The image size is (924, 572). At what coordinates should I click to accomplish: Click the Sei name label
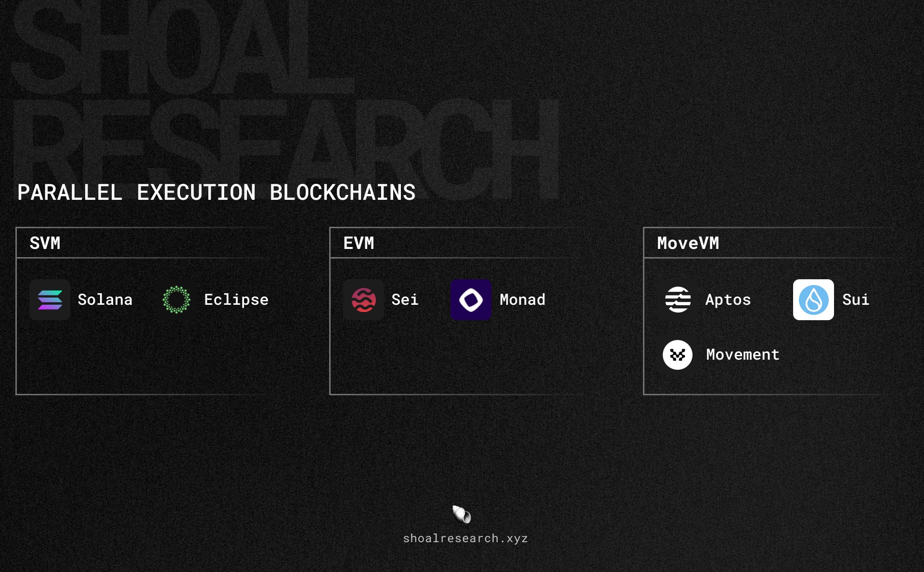click(x=405, y=299)
